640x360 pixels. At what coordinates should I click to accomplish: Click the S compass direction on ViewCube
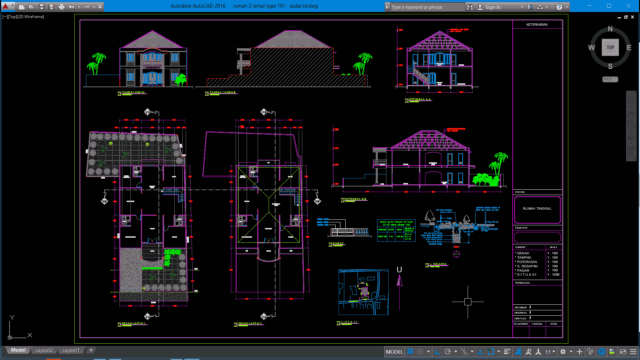(610, 66)
